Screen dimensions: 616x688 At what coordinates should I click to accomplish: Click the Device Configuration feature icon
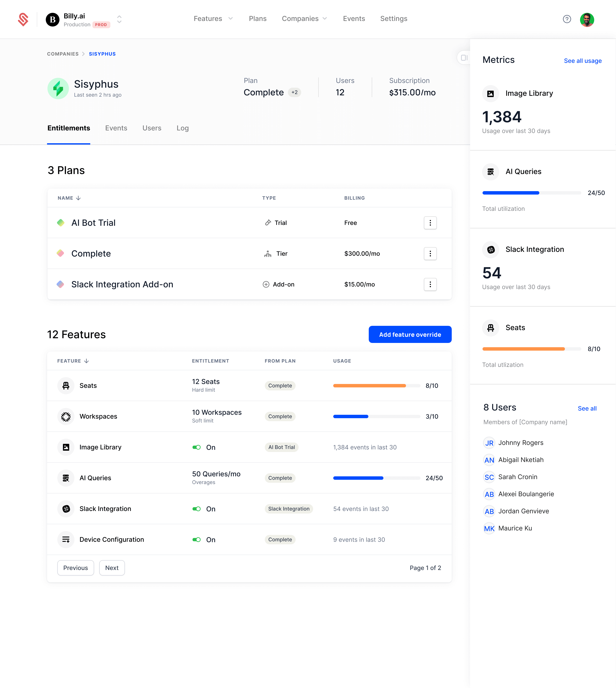(66, 539)
